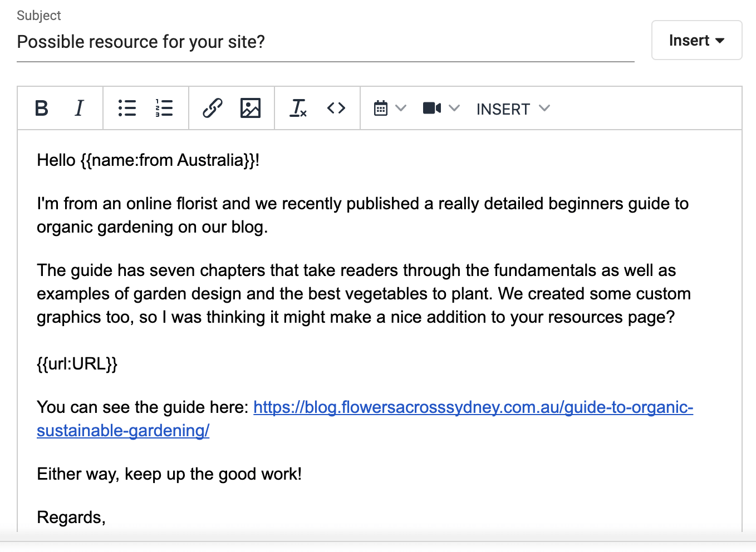Expand the toolbar INSERT menu

coord(513,109)
